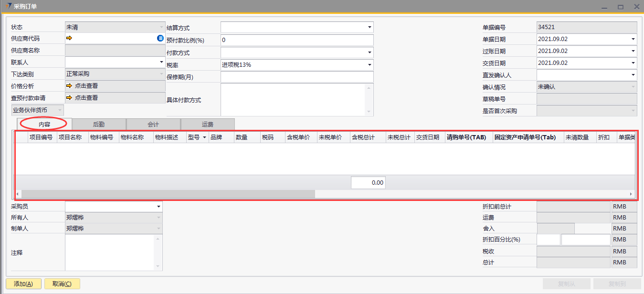Open the 交货日期 date dropdown
The width and height of the screenshot is (644, 294).
[633, 63]
